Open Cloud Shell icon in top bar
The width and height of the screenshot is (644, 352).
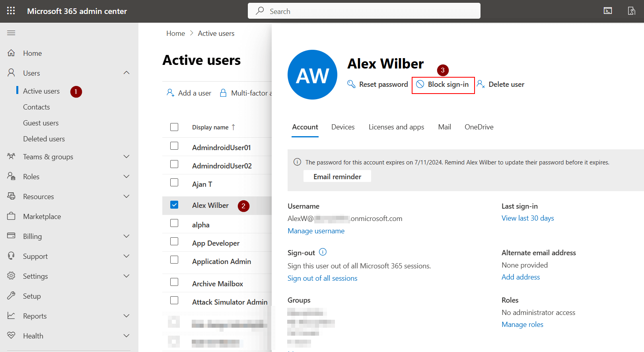click(608, 11)
